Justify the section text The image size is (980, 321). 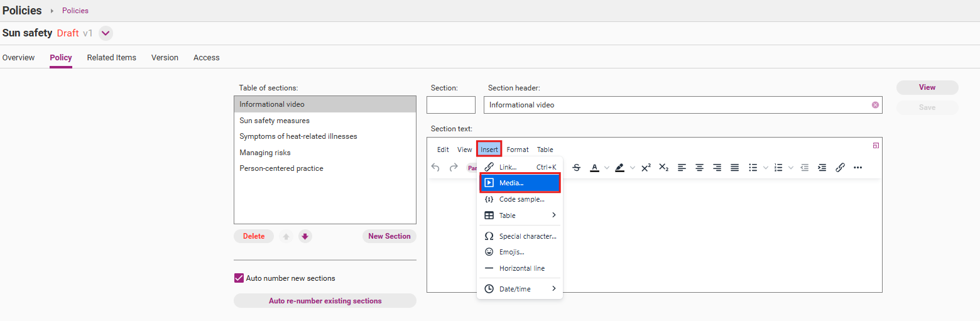734,168
